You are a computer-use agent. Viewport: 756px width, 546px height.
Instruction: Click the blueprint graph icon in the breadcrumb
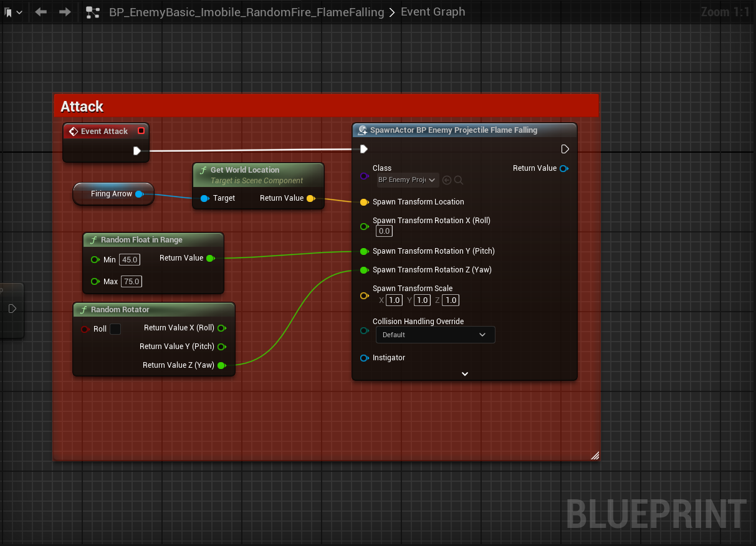point(93,12)
